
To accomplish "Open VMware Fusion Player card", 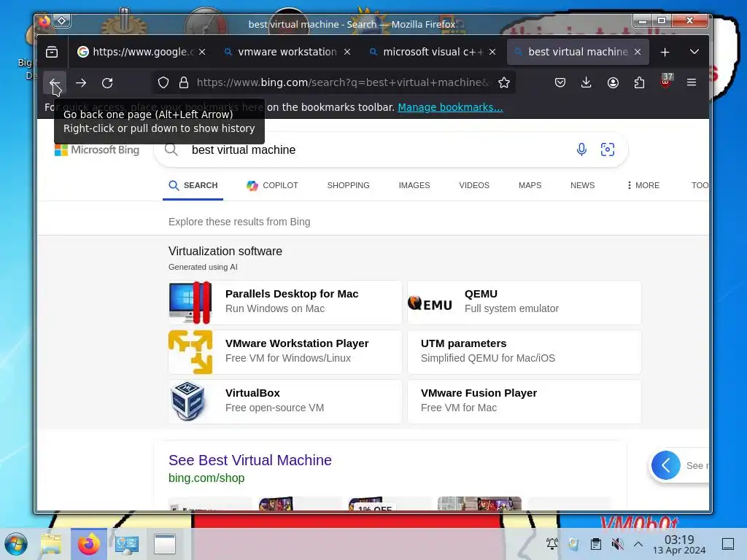I will 524,402.
